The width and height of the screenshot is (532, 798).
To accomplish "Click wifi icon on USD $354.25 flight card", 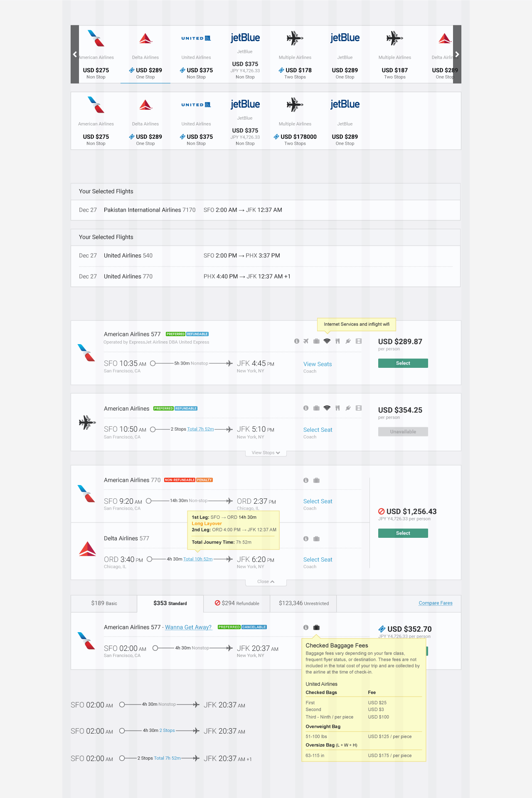I will 327,408.
